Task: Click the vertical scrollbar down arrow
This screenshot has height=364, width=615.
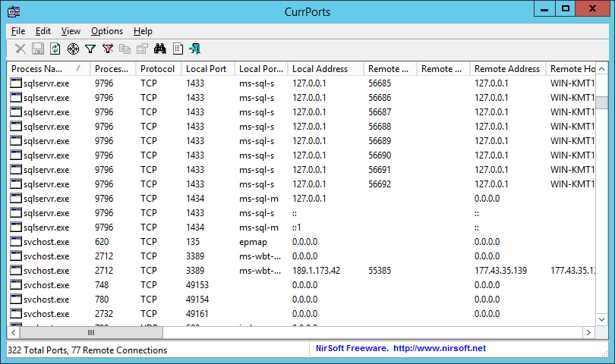Action: pos(601,319)
